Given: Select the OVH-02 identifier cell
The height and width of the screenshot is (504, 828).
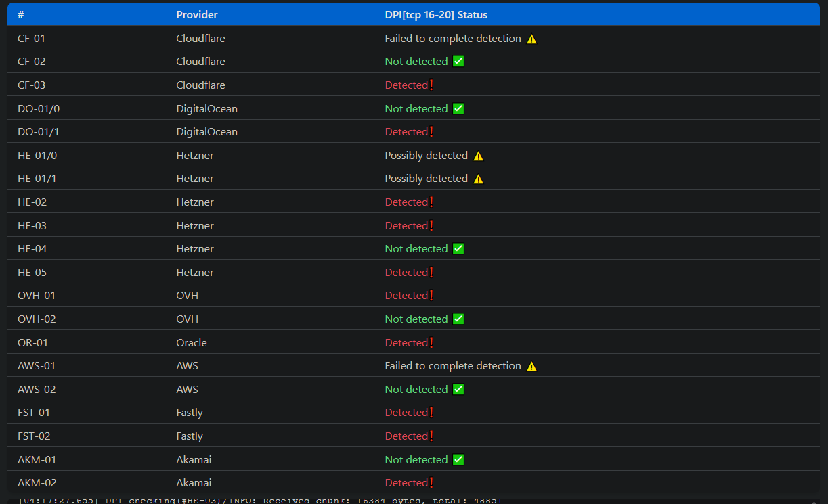Looking at the screenshot, I should click(37, 319).
